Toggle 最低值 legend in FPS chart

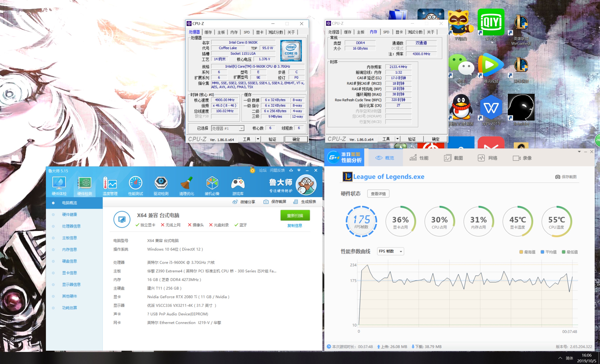click(569, 252)
